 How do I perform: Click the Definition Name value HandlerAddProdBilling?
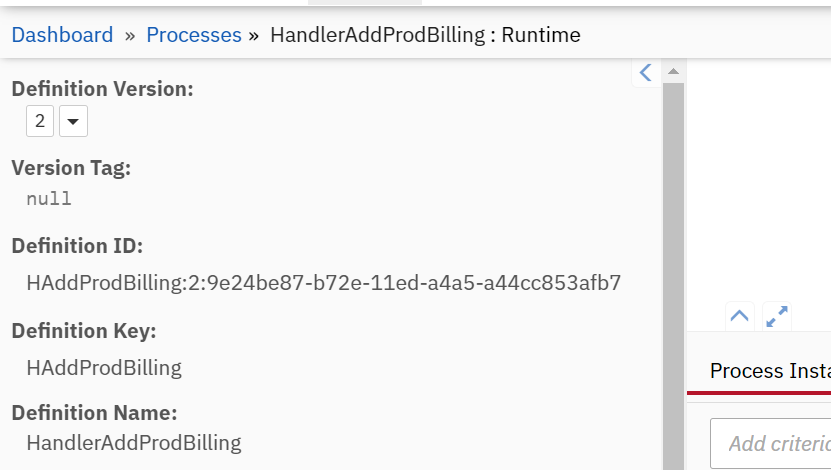134,442
